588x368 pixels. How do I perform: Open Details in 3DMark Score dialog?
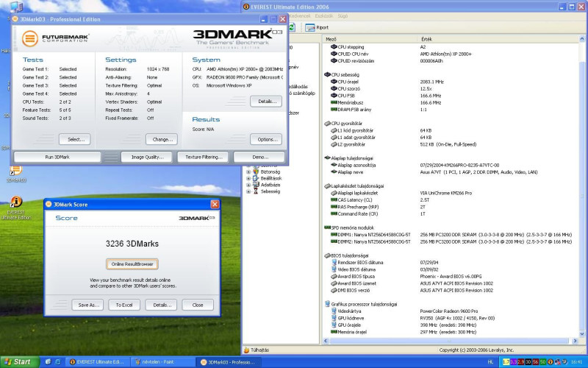tap(161, 305)
